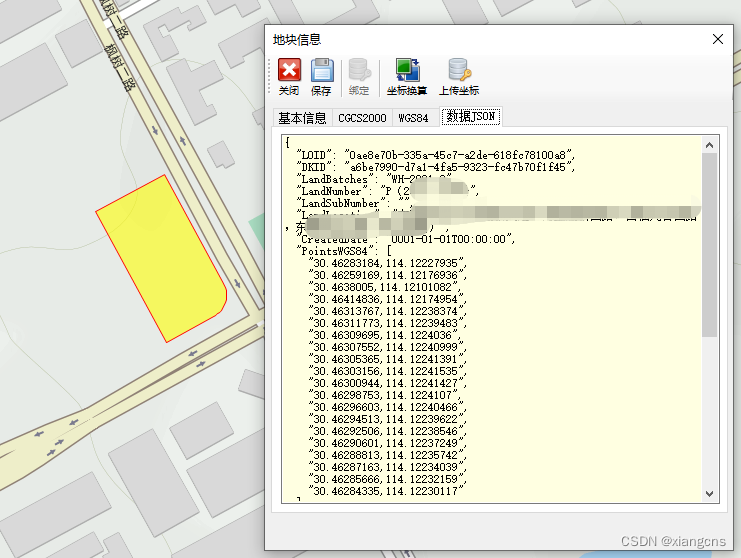Click the "LandNumber" line in JSON
Screen dimensions: 741x558
[x=388, y=191]
